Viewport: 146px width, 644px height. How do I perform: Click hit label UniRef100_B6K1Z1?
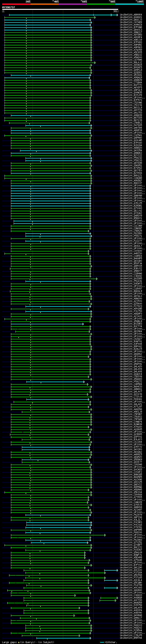131,175
